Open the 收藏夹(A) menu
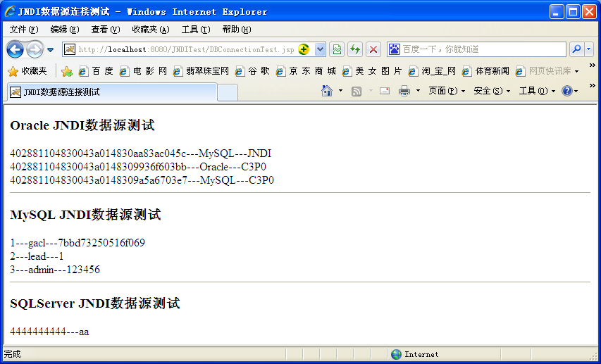 (151, 30)
